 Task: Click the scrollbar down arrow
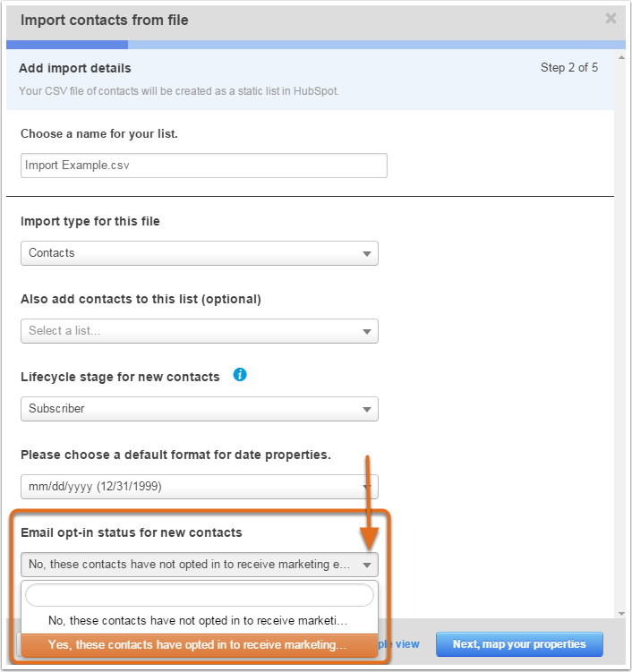pyautogui.click(x=621, y=614)
